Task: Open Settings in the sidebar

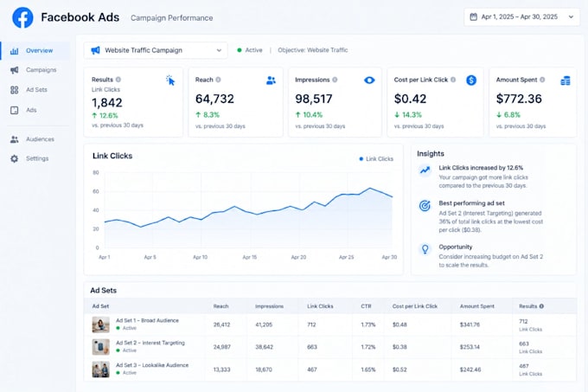Action: [x=37, y=158]
